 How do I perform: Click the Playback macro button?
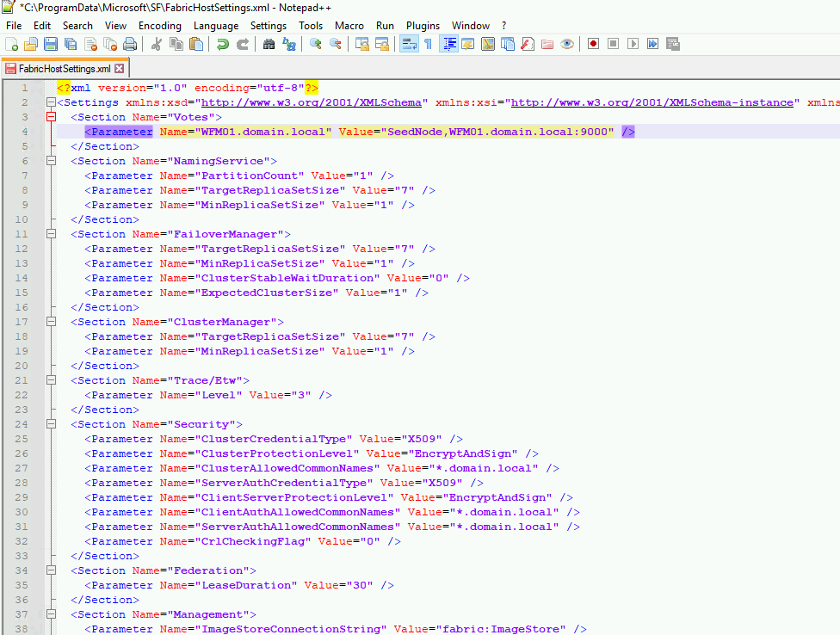click(633, 44)
